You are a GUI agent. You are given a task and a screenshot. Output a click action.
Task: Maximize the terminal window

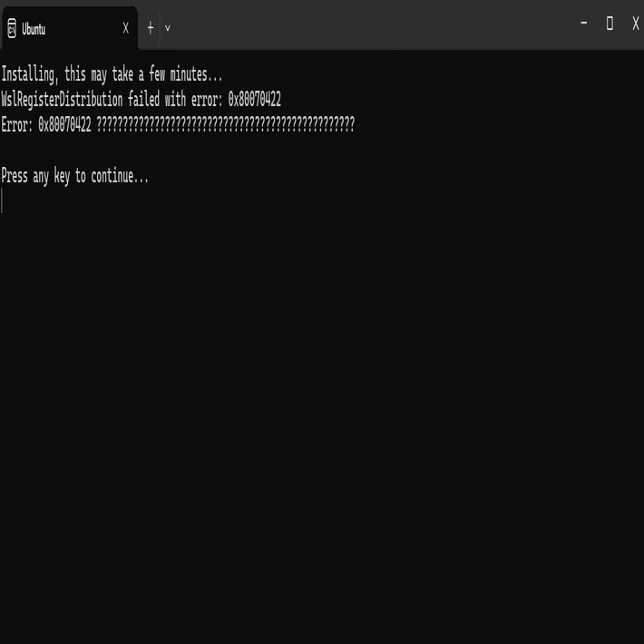(610, 24)
